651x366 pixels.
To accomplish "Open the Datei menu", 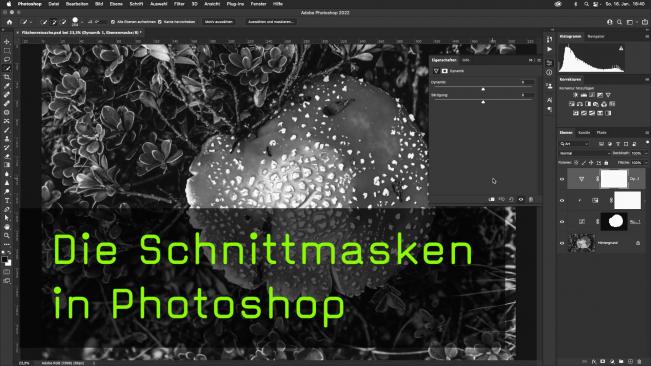I will 54,4.
